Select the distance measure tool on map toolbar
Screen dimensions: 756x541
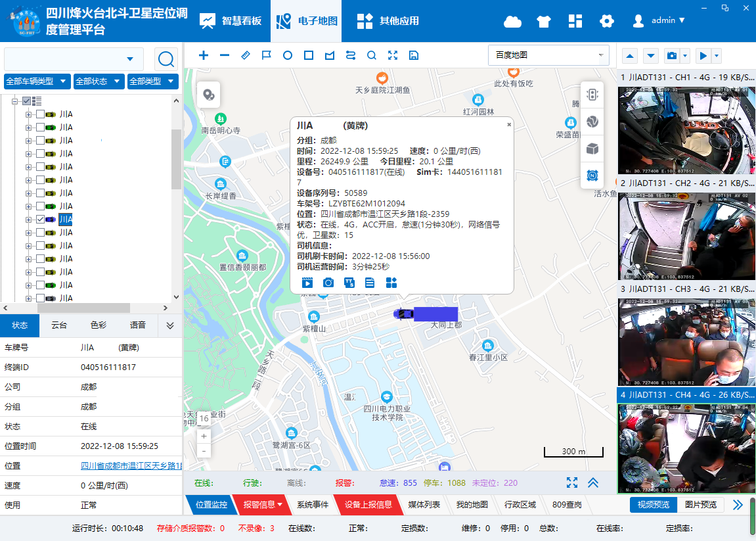point(245,55)
